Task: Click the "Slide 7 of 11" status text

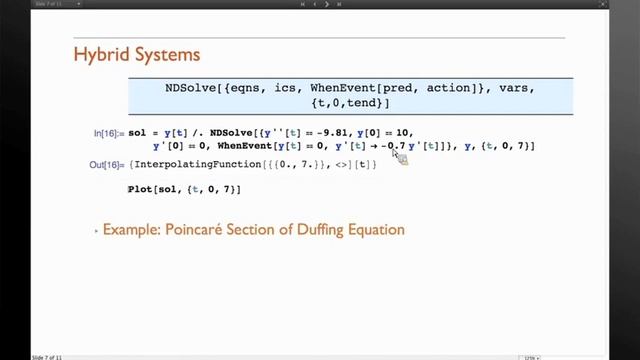Action: click(x=47, y=358)
